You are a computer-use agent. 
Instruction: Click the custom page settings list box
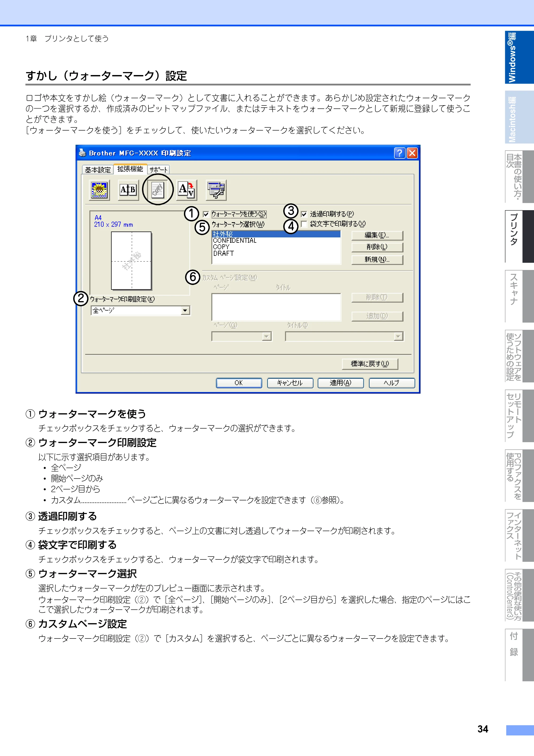click(x=276, y=307)
